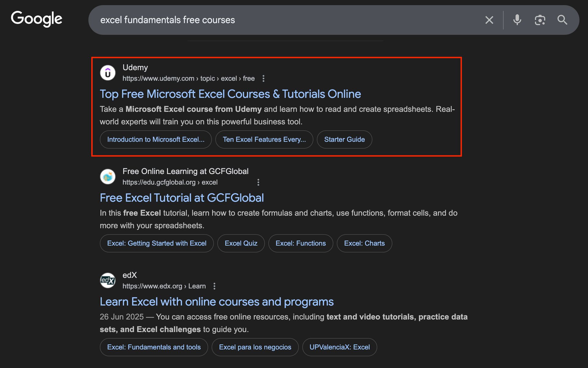588x368 pixels.
Task: Click the Google logo
Action: tap(36, 19)
